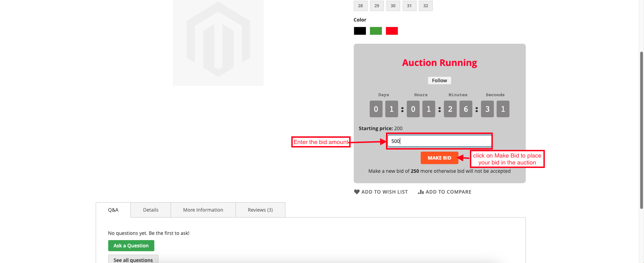Screen dimensions: 644x263
Task: Select size 29 option
Action: (x=377, y=6)
